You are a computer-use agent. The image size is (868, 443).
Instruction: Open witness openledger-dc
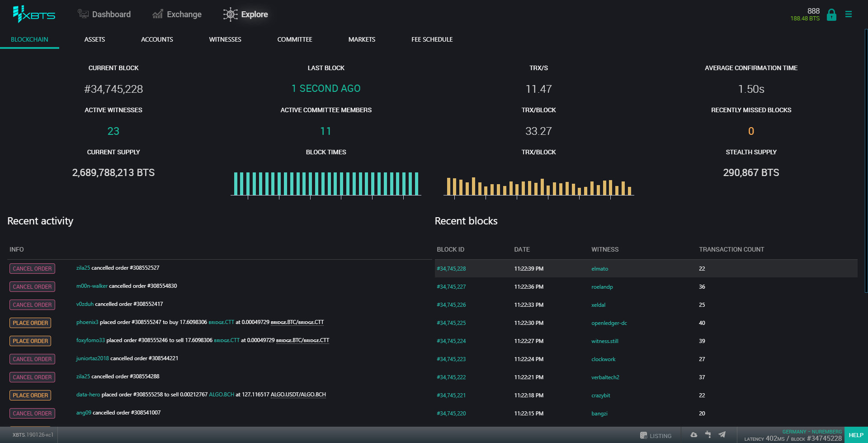pos(609,323)
